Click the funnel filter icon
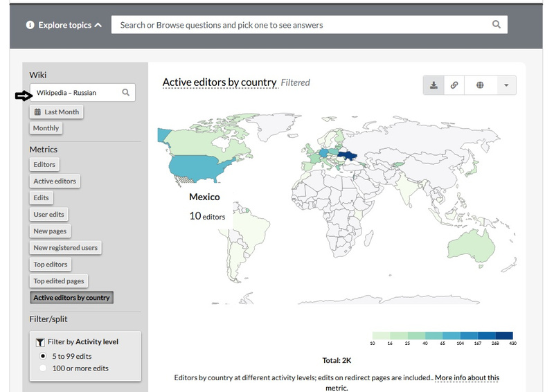The image size is (554, 392). (39, 342)
